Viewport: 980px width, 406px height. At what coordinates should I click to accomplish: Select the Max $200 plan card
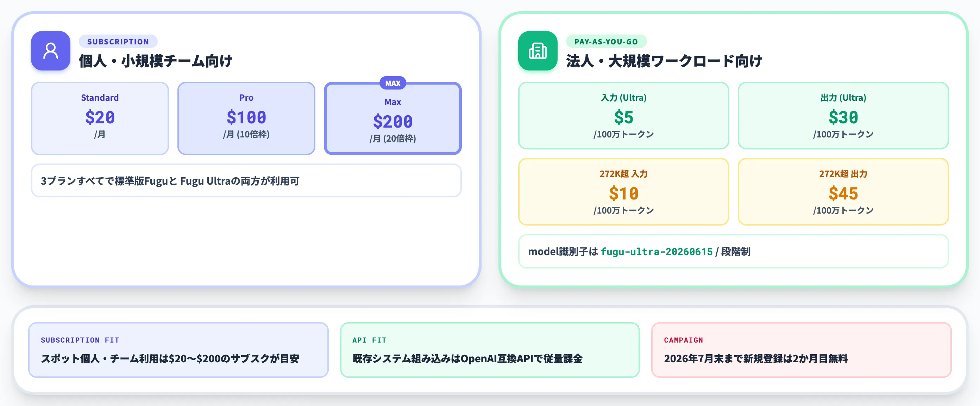tap(392, 119)
